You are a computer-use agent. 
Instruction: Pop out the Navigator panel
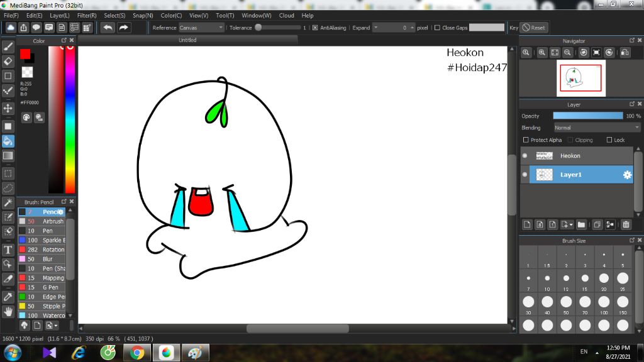pyautogui.click(x=631, y=40)
